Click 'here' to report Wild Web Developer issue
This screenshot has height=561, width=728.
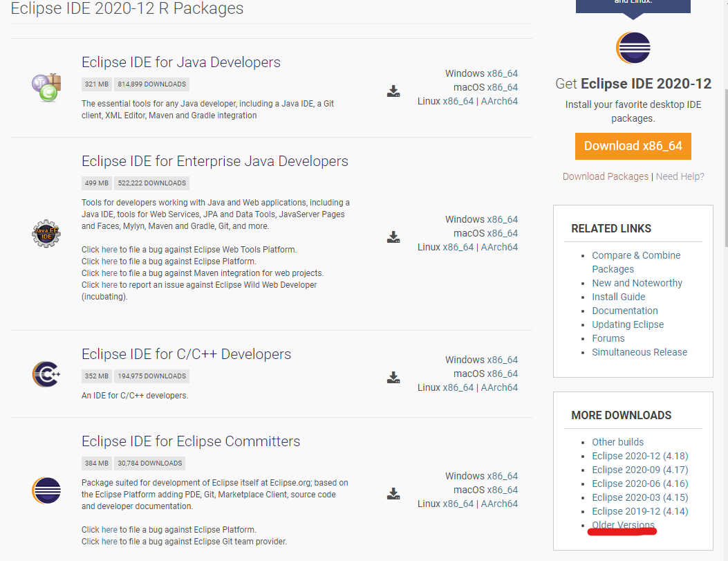[109, 285]
